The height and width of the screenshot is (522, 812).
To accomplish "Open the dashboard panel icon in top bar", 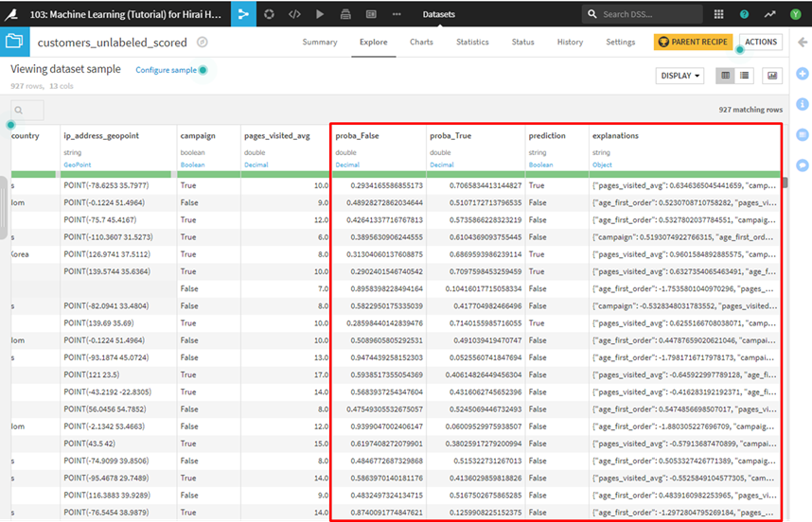I will 371,14.
